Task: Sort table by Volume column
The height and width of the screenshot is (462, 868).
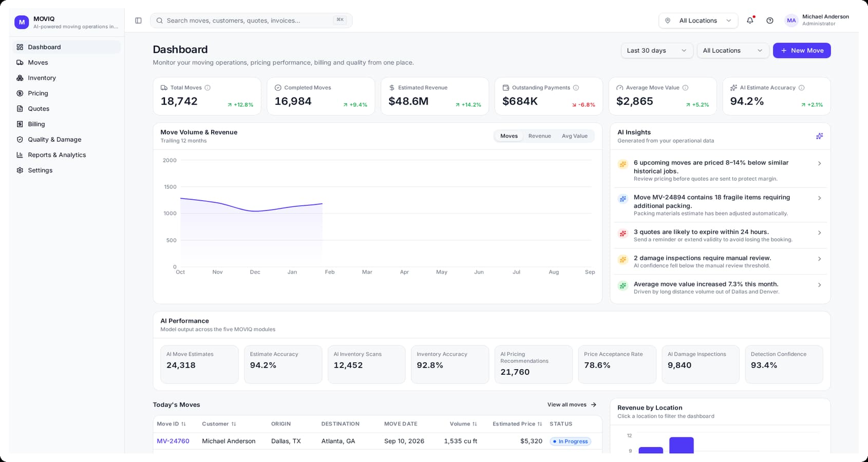Action: [x=463, y=424]
